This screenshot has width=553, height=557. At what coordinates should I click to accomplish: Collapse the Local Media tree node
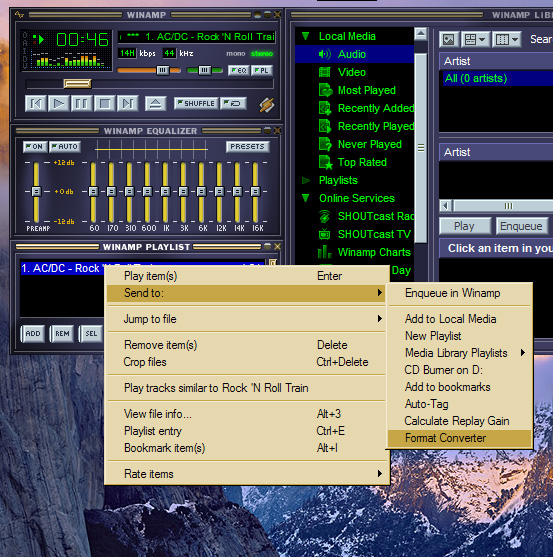[x=305, y=36]
